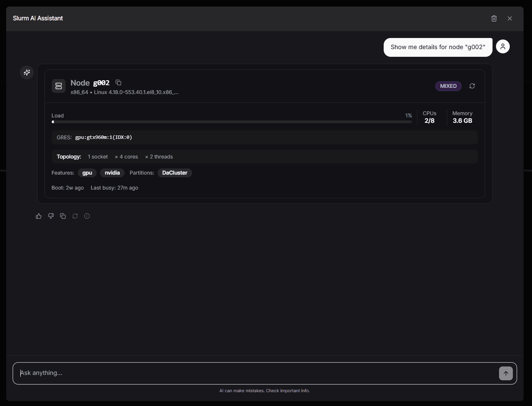Focus the Ask anything input field

point(153,373)
